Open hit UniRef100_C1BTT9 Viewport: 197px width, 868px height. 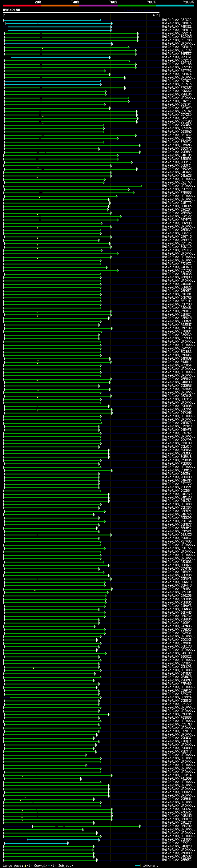pyautogui.click(x=177, y=203)
